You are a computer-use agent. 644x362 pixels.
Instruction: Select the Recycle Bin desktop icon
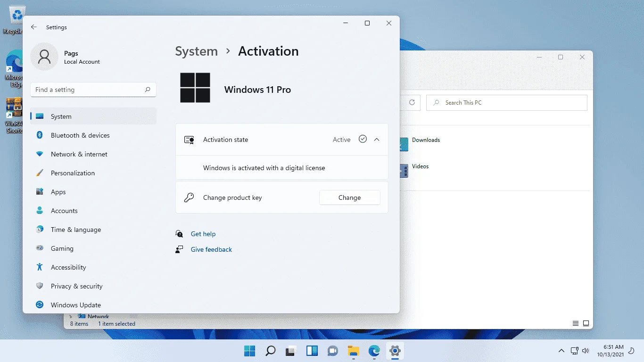(x=14, y=20)
